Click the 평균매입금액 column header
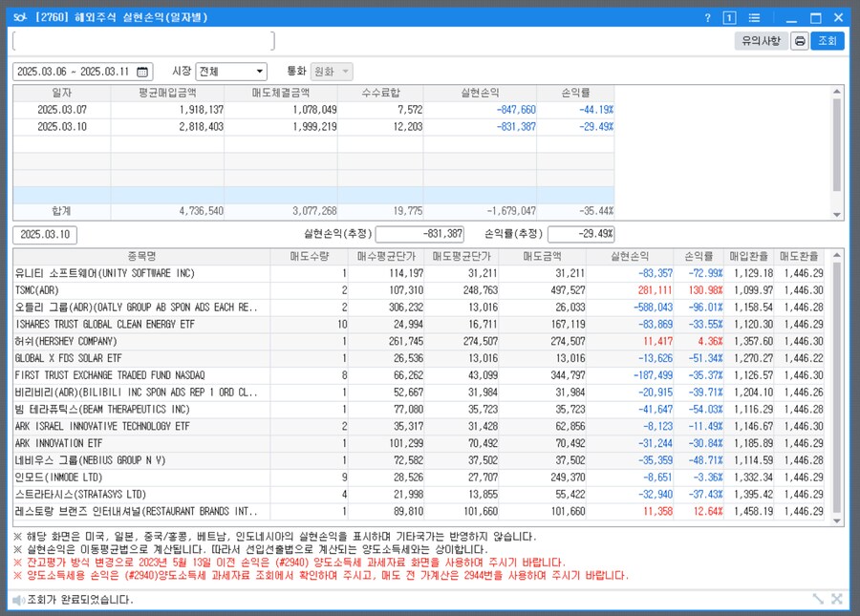Viewport: 860px width, 616px height. point(167,94)
